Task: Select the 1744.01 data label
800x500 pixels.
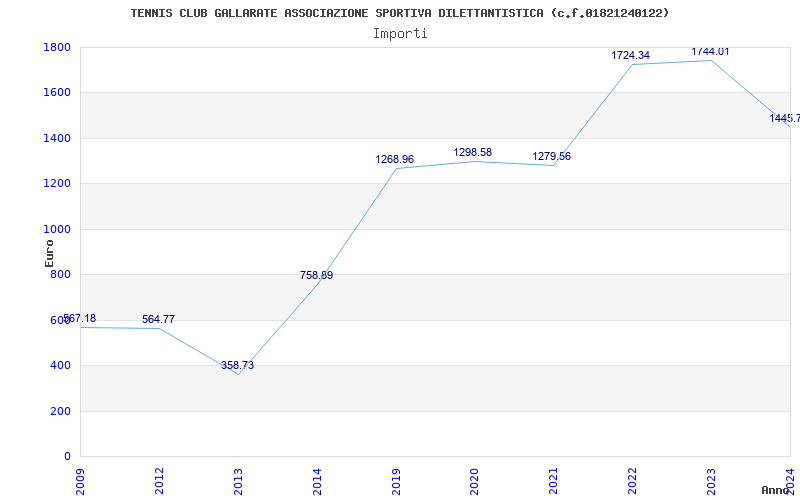Action: click(x=710, y=52)
